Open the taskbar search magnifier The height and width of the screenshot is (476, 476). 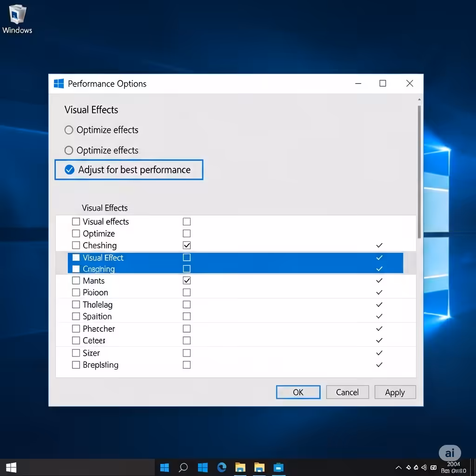(x=183, y=468)
